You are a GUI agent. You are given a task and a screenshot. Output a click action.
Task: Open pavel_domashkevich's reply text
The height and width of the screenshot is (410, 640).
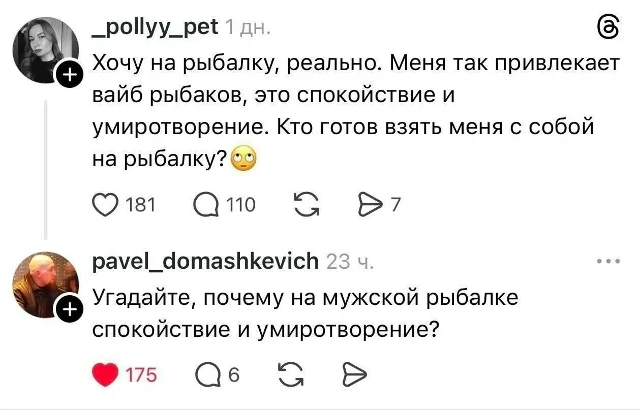click(x=300, y=313)
